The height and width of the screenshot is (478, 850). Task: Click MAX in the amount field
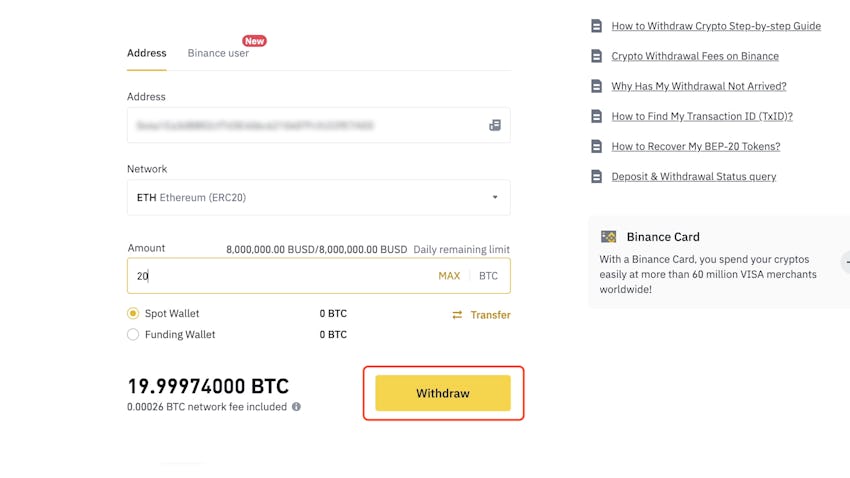point(449,276)
